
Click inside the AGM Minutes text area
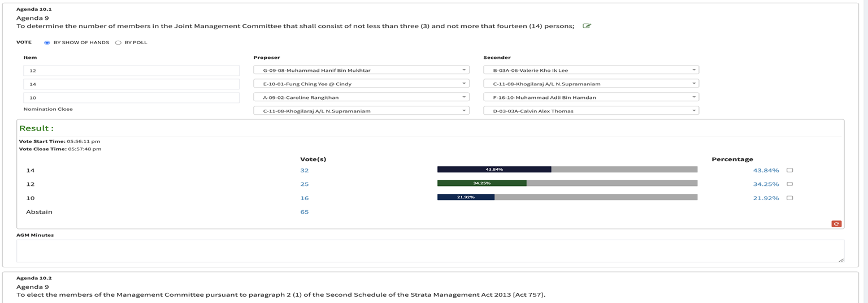tap(429, 250)
